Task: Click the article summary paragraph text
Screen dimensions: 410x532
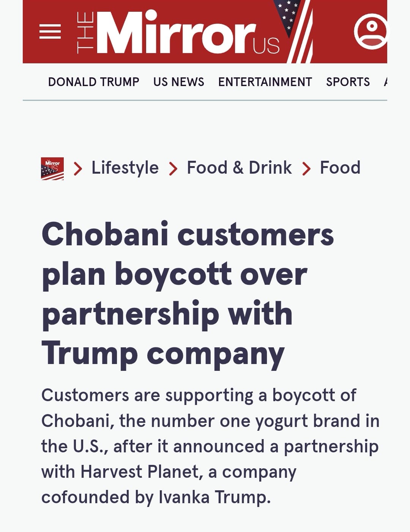Action: pos(210,446)
